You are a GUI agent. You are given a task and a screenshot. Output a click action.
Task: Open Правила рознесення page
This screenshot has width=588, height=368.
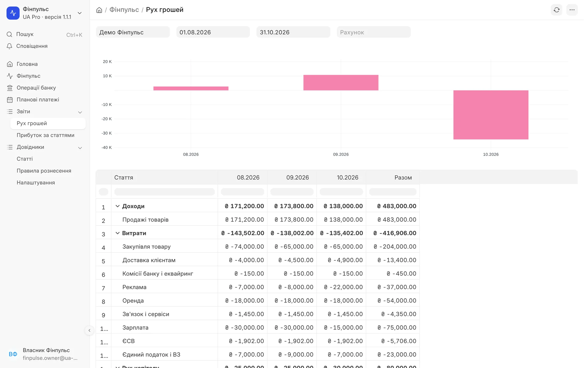point(44,171)
